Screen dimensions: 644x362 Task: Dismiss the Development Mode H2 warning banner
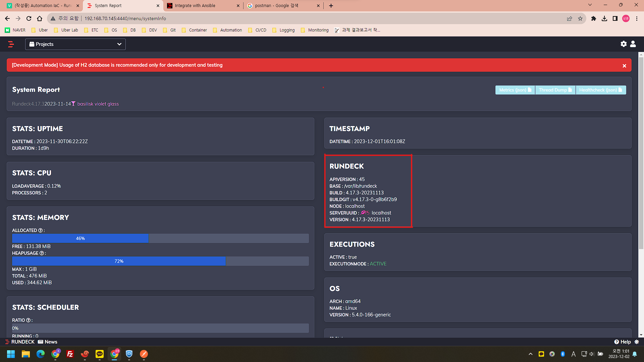click(625, 66)
